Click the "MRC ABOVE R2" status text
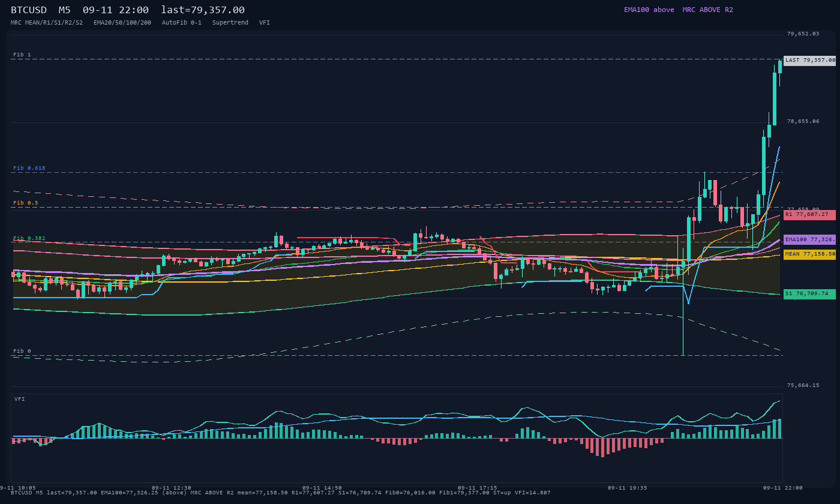 point(708,10)
